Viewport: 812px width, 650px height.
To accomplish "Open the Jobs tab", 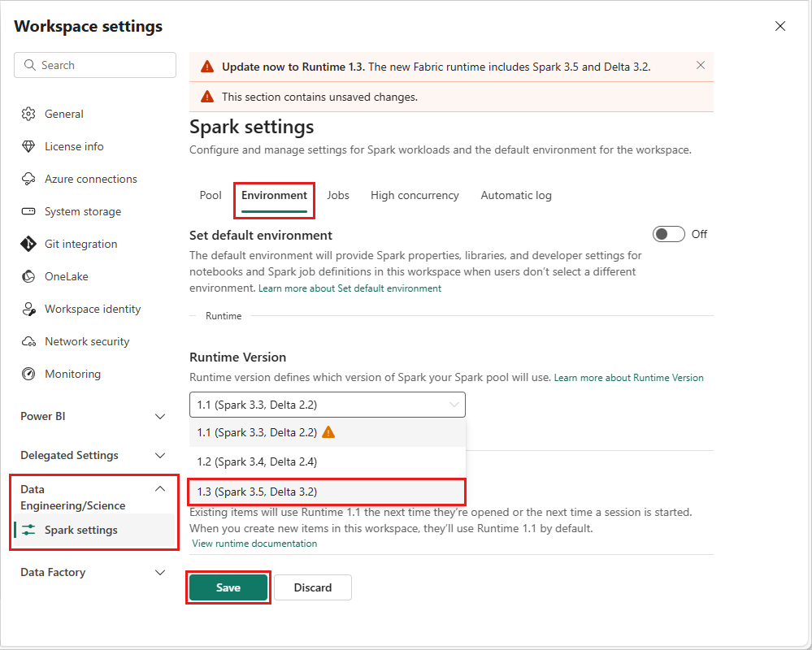I will [338, 195].
